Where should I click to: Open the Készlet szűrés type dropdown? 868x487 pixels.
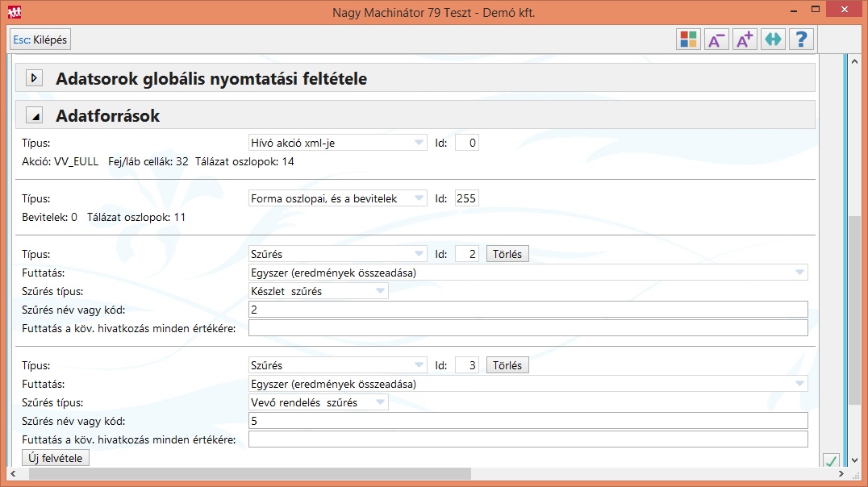(319, 291)
